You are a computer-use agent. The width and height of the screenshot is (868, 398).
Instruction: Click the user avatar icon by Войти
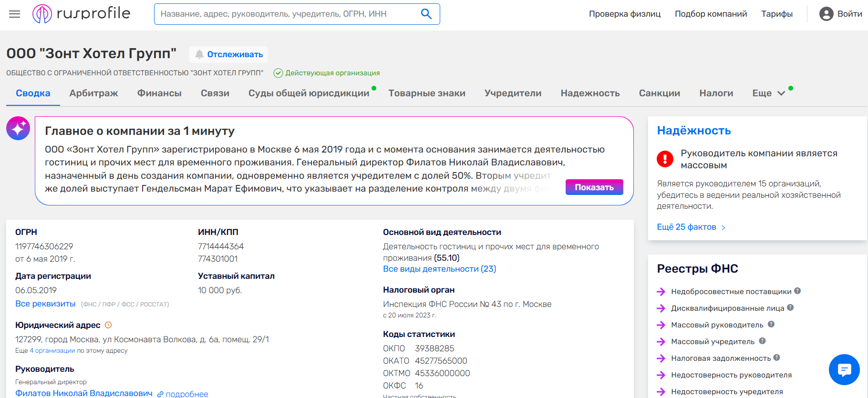coord(826,14)
